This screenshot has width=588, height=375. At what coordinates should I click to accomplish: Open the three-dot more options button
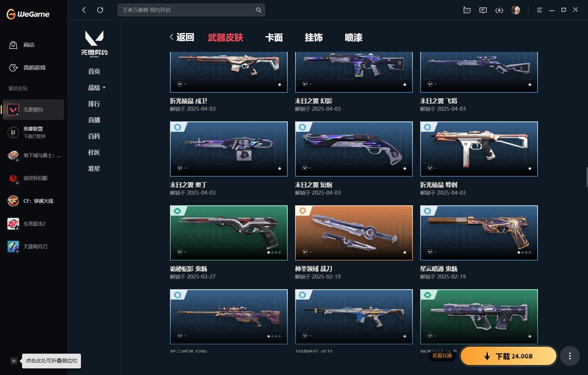click(x=570, y=356)
